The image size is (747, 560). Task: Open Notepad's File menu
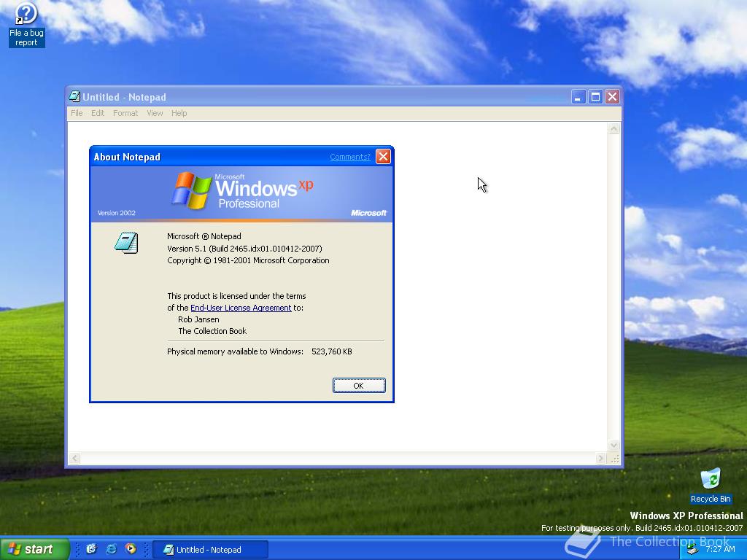tap(77, 113)
